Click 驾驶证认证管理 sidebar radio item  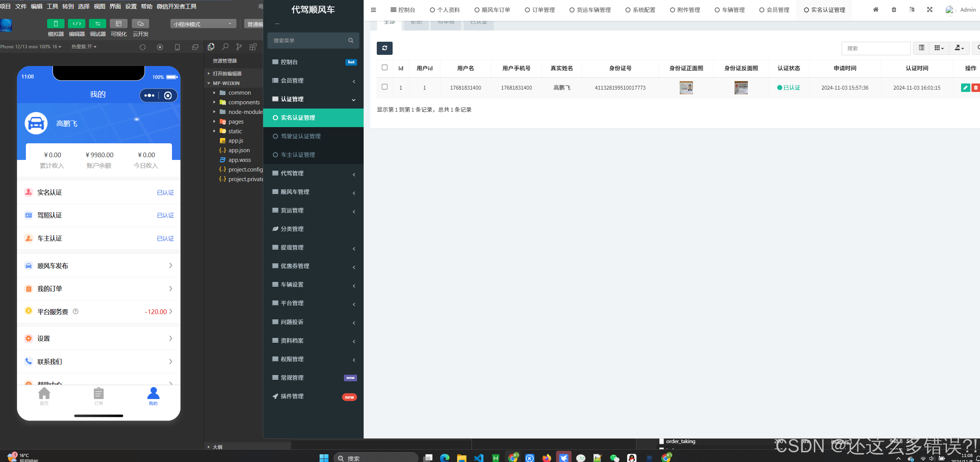click(x=301, y=136)
